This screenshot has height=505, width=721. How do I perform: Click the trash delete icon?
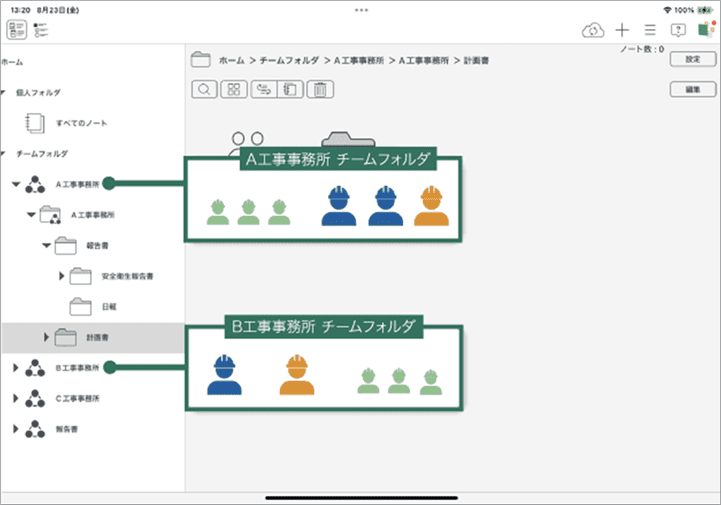tap(320, 90)
